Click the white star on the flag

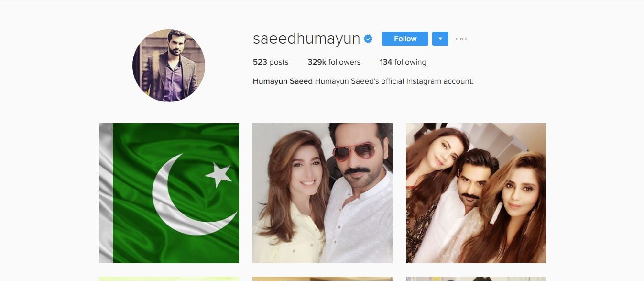click(x=218, y=174)
